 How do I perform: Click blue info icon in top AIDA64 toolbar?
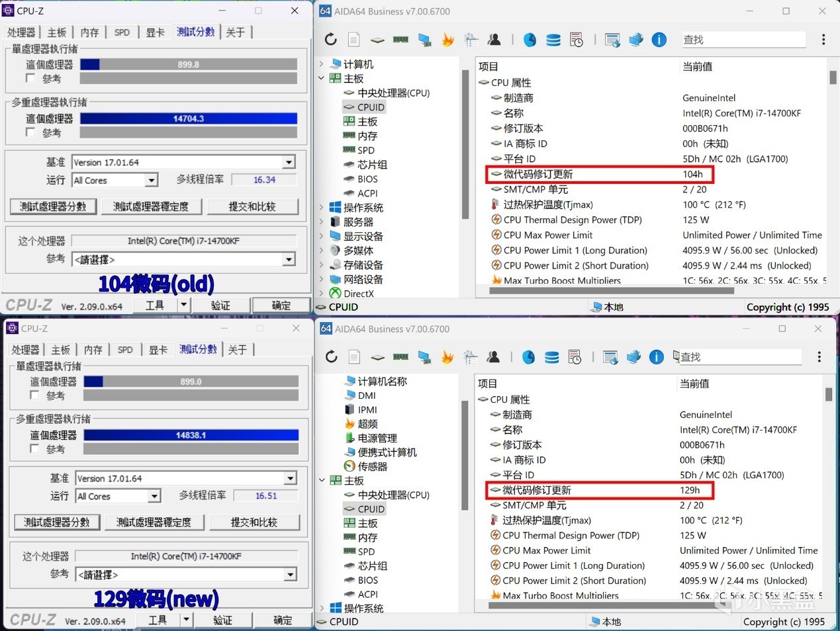[x=659, y=40]
